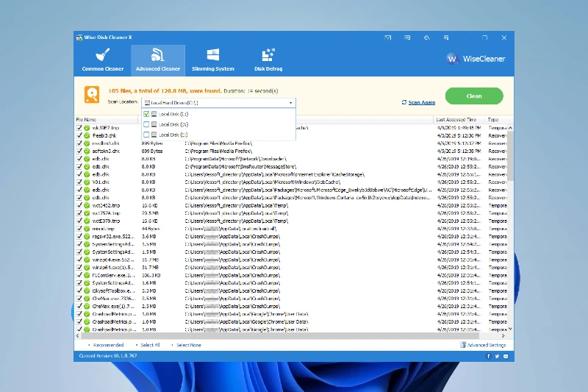Open the Common Cleaner tab
Screen dimensions: 588x392
point(102,60)
